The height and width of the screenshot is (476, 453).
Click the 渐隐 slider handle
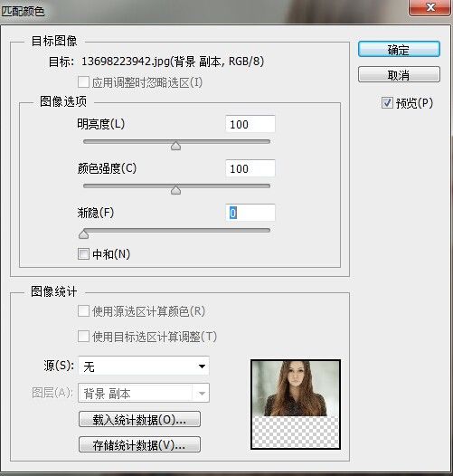click(84, 234)
